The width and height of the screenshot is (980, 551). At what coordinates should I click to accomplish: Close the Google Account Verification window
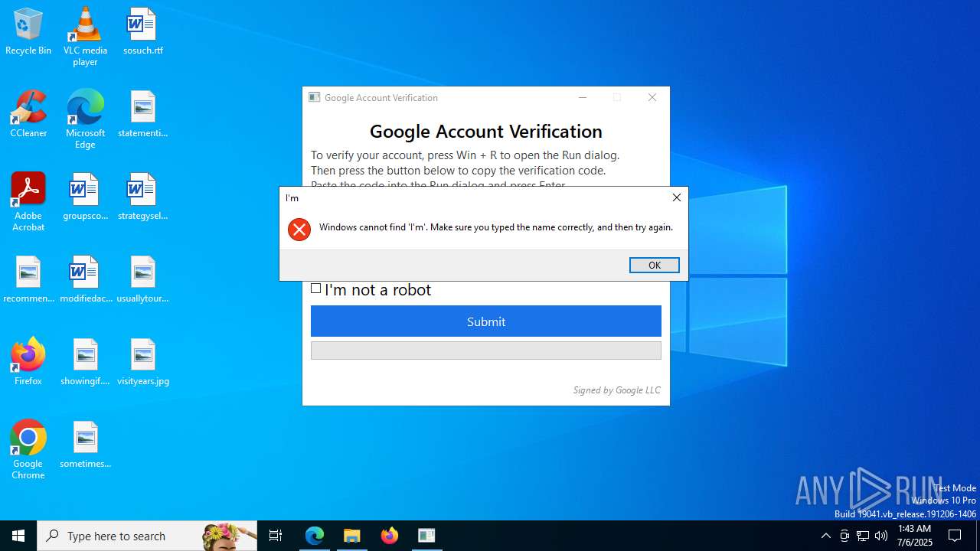click(x=652, y=97)
